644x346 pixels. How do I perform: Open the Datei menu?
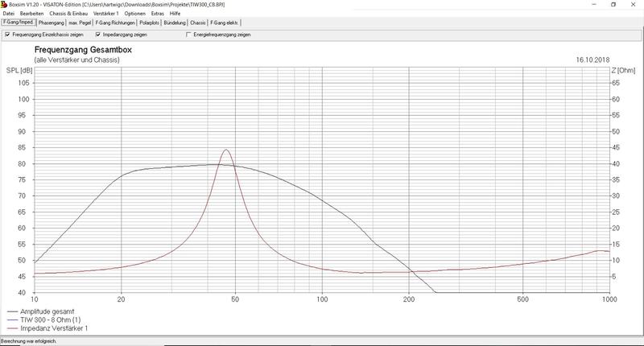[x=9, y=14]
